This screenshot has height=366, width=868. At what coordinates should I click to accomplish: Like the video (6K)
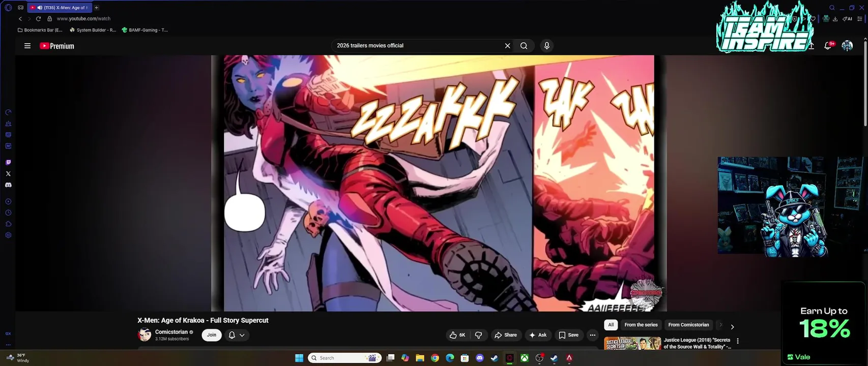(x=457, y=335)
